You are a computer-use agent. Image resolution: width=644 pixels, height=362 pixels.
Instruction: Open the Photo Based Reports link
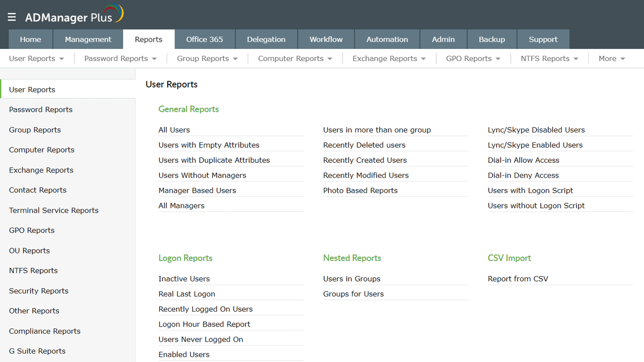pos(360,191)
